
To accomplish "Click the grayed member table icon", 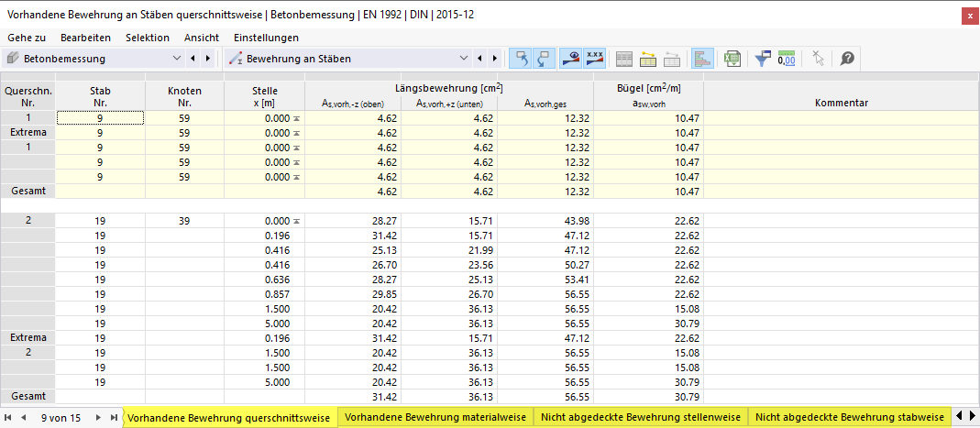I will 672,59.
